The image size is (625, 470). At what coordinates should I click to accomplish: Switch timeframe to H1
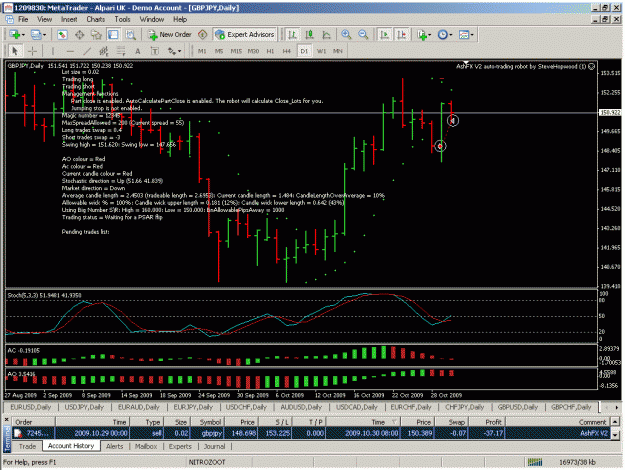[x=270, y=51]
